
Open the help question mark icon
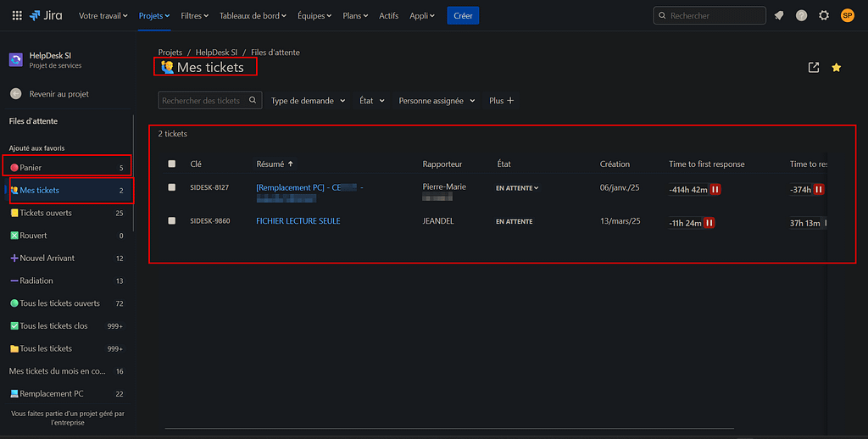(801, 15)
